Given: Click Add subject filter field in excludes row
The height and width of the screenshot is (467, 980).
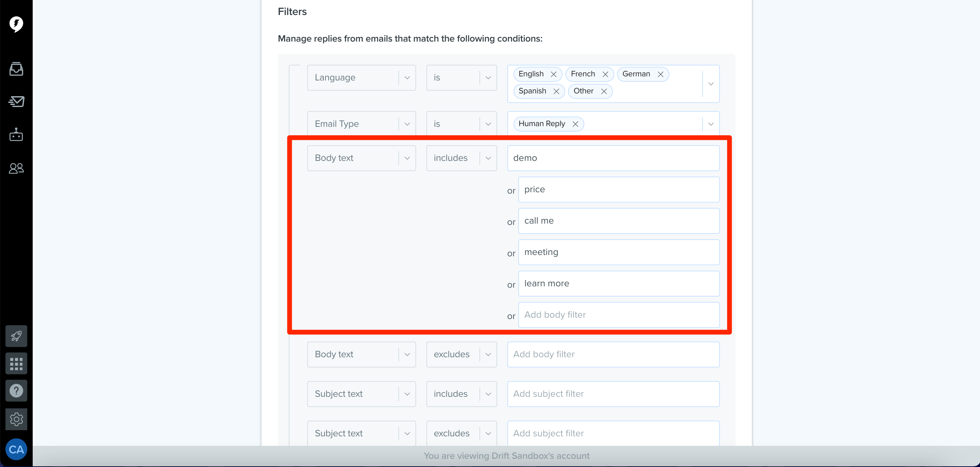Looking at the screenshot, I should click(x=613, y=434).
